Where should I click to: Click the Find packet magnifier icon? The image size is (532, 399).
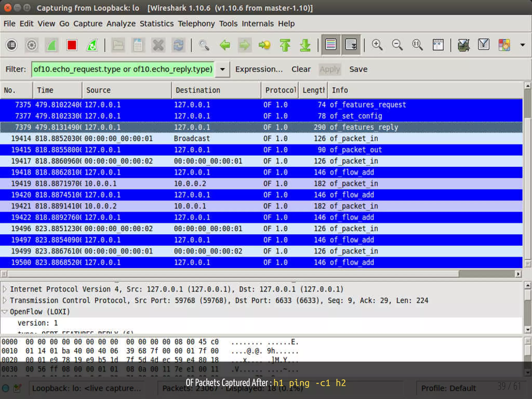click(x=204, y=45)
